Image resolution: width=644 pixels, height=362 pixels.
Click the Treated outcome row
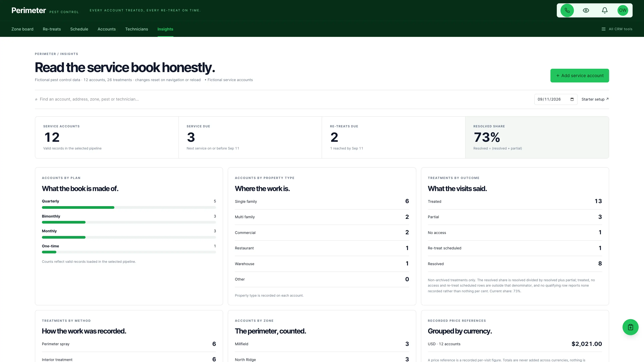point(515,201)
